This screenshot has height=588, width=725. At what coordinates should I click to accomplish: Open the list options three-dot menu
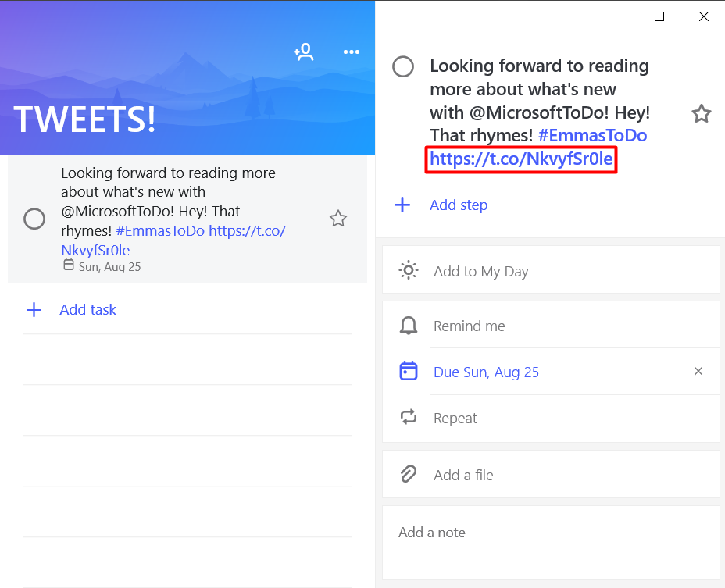(352, 52)
